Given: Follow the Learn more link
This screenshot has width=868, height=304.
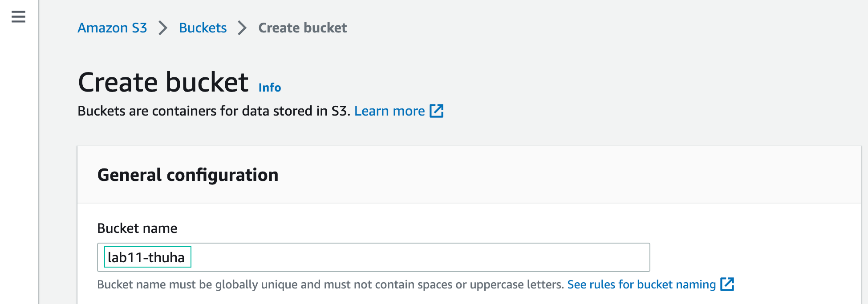Looking at the screenshot, I should click(x=389, y=111).
